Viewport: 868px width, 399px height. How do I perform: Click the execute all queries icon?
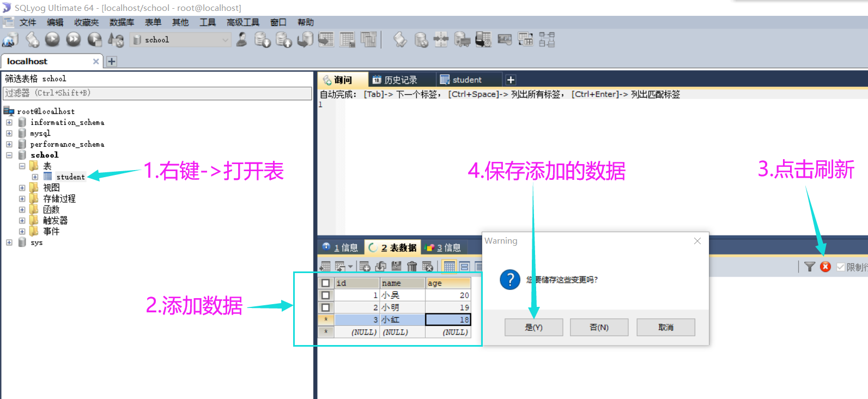click(74, 39)
